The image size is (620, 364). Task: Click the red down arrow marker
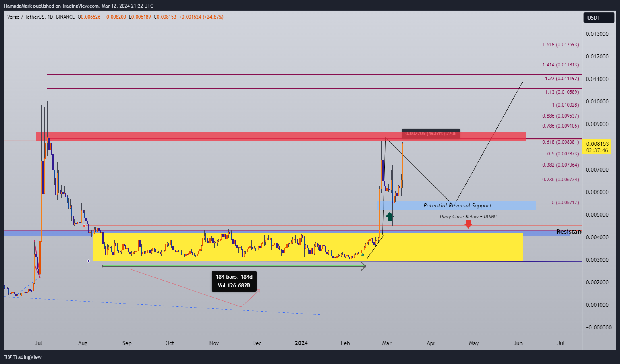468,224
